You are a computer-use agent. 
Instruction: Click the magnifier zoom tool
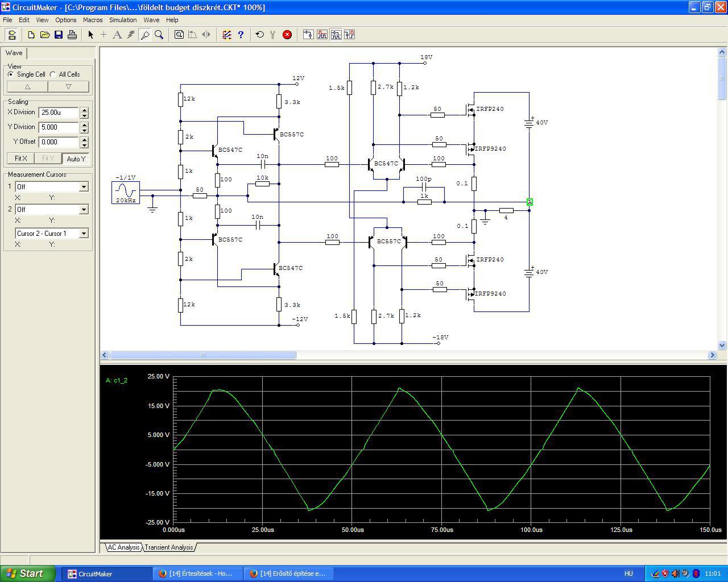coord(159,35)
